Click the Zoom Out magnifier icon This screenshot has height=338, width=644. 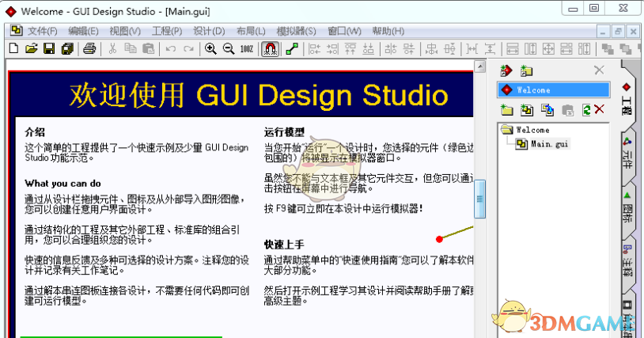point(229,48)
